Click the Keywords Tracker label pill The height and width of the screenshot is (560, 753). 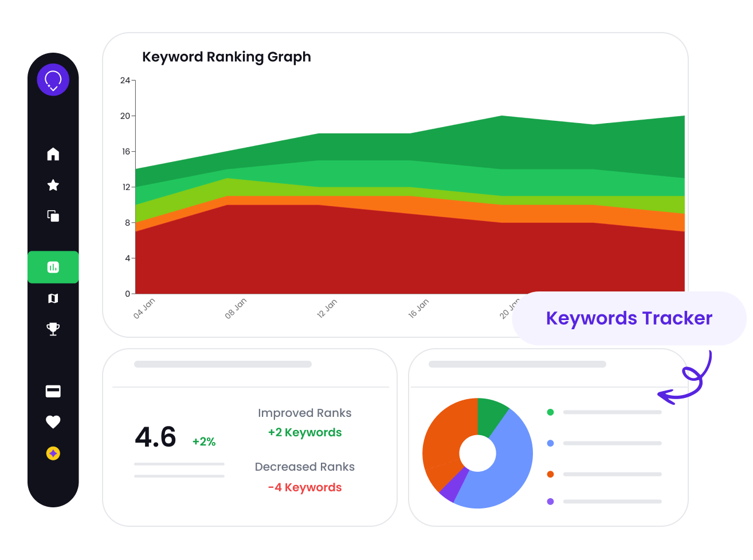(x=629, y=318)
